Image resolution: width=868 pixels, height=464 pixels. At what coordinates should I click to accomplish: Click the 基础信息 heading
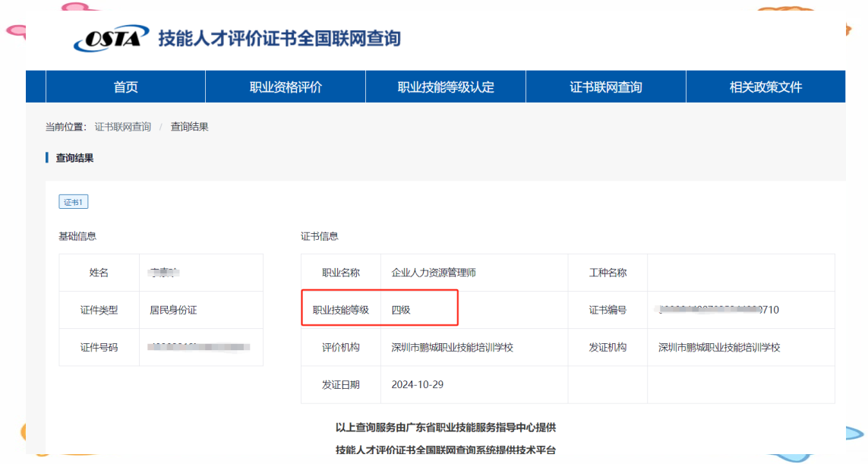click(x=77, y=236)
